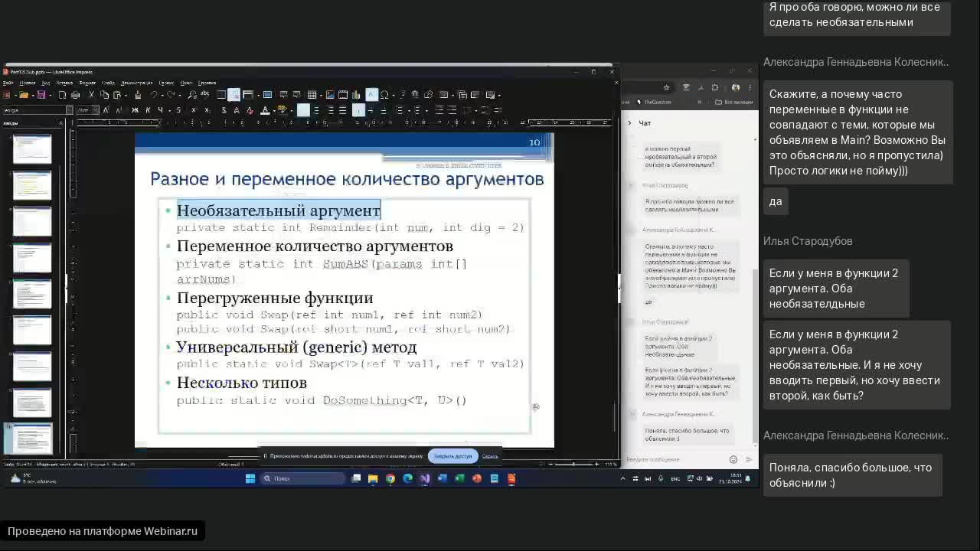980x551 pixels.
Task: Send chat message arrow icon
Action: point(750,459)
